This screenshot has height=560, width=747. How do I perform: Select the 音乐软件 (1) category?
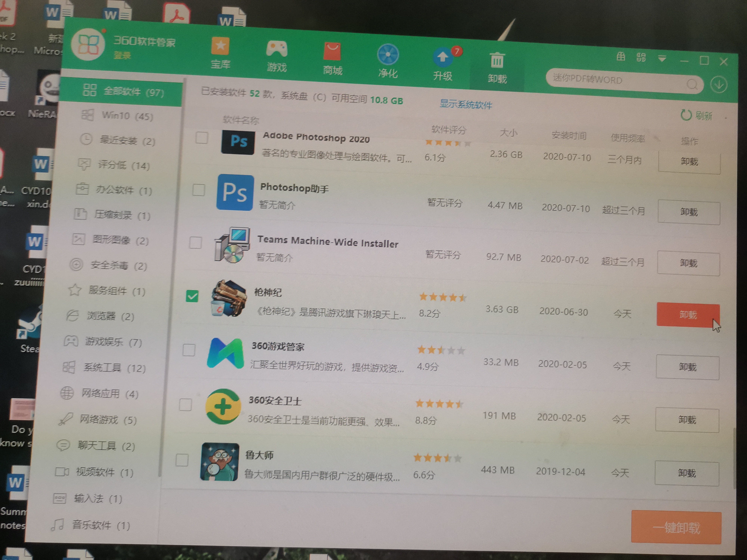coord(91,525)
